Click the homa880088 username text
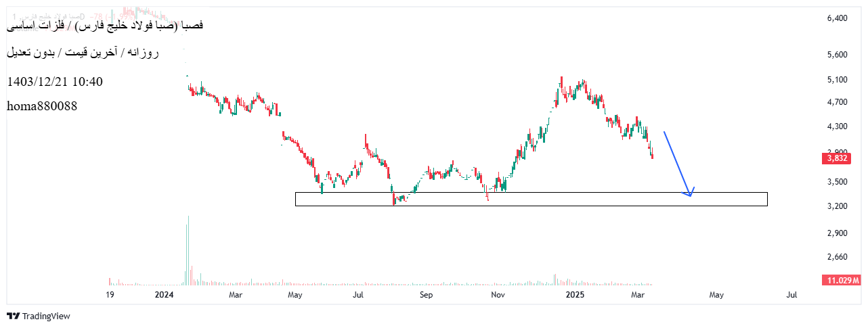 tap(42, 106)
